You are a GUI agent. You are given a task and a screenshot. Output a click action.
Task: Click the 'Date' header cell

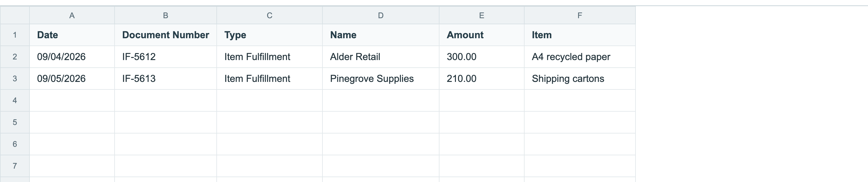click(72, 35)
